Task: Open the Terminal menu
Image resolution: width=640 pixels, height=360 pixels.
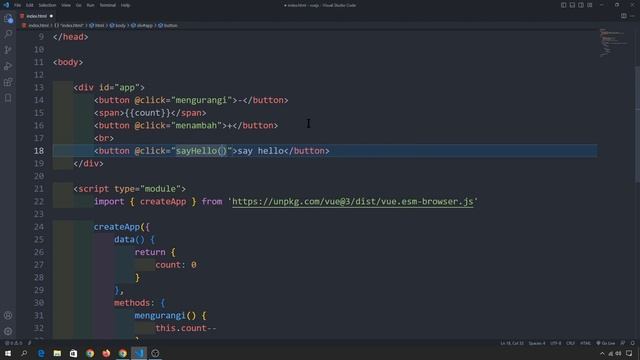Action: [108, 5]
